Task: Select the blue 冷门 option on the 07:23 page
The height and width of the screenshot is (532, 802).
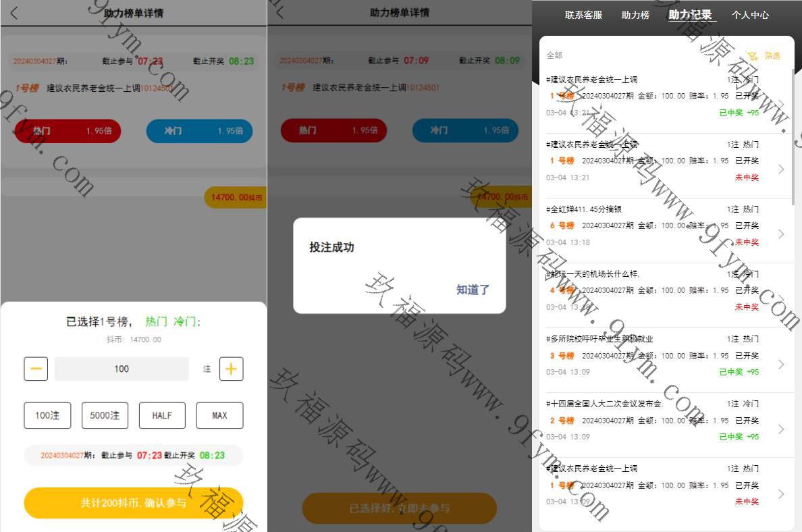Action: 199,131
